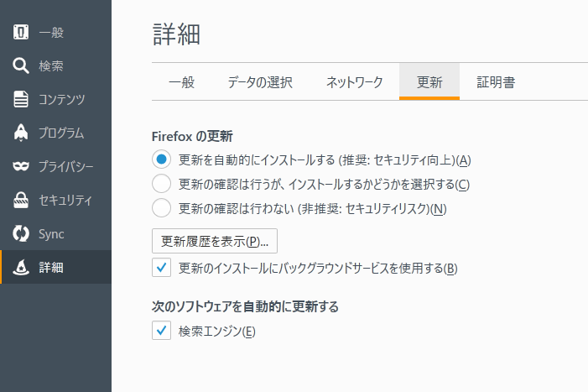Screen dimensions: 588x392
Task: Open the Sync label in sidebar
Action: click(x=51, y=234)
